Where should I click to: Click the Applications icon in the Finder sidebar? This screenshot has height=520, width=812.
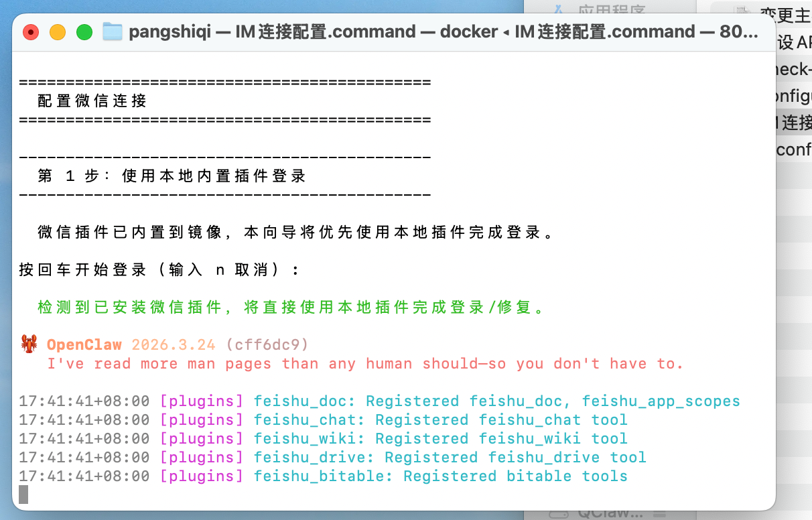point(557,10)
